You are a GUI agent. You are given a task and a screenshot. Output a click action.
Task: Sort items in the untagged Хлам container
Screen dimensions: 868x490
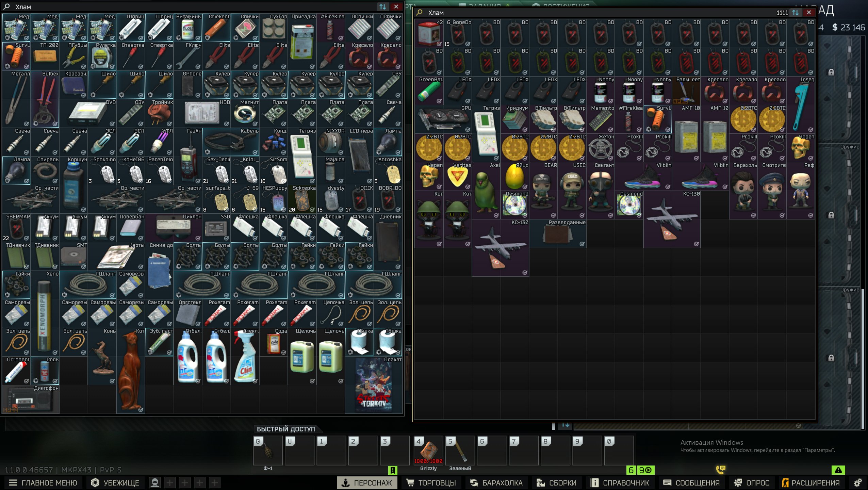[383, 6]
